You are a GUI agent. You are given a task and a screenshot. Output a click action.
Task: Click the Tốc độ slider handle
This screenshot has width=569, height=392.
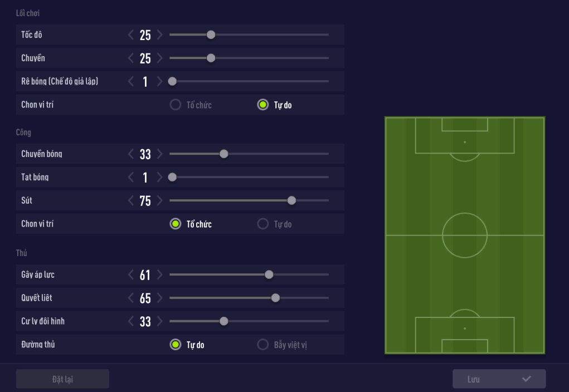pyautogui.click(x=211, y=35)
